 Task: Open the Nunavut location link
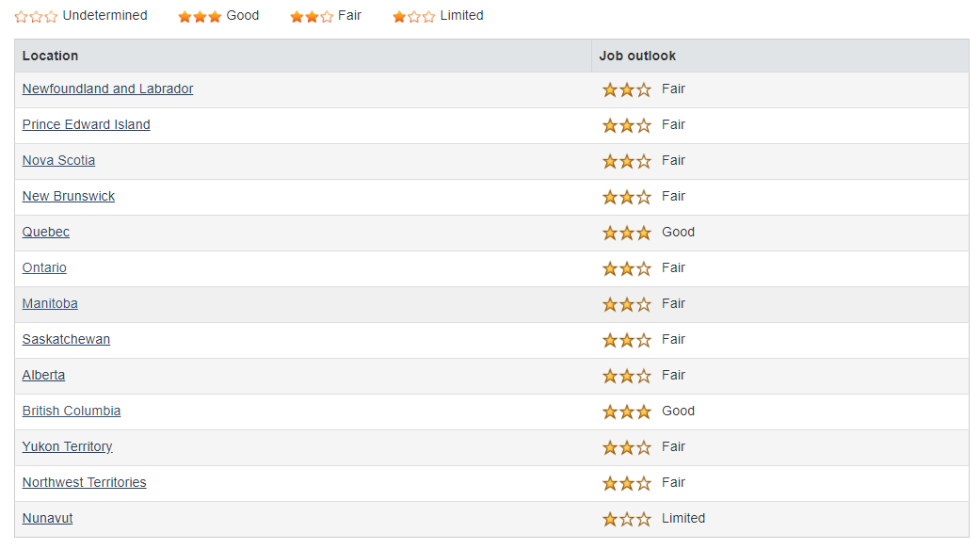[47, 518]
